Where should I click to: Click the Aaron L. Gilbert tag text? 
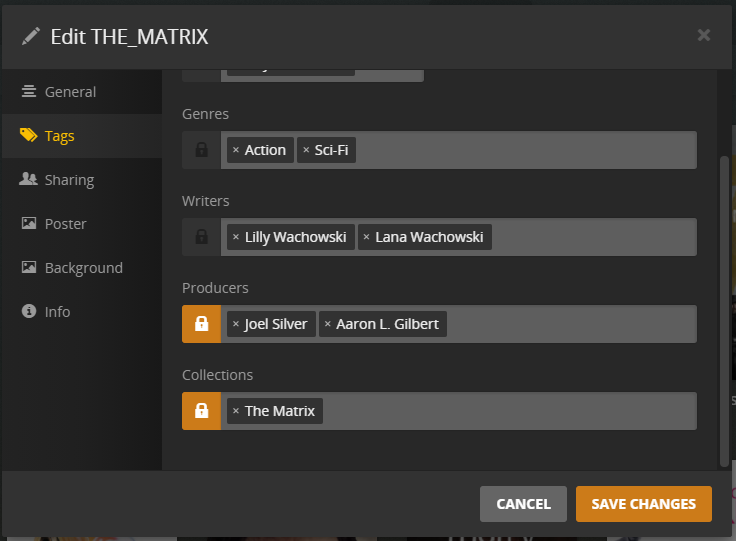tap(387, 324)
